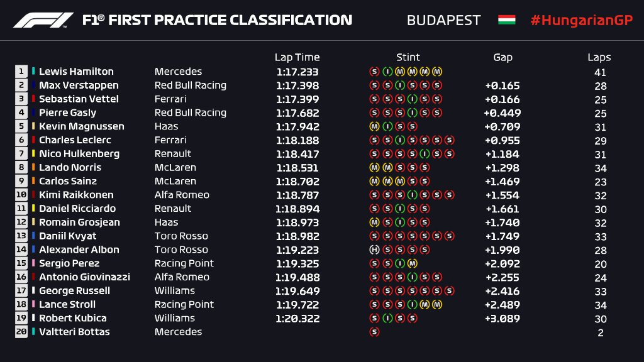The image size is (644, 362).
Task: Click the Mercedes team color bar beside Hamilton
Action: 33,72
